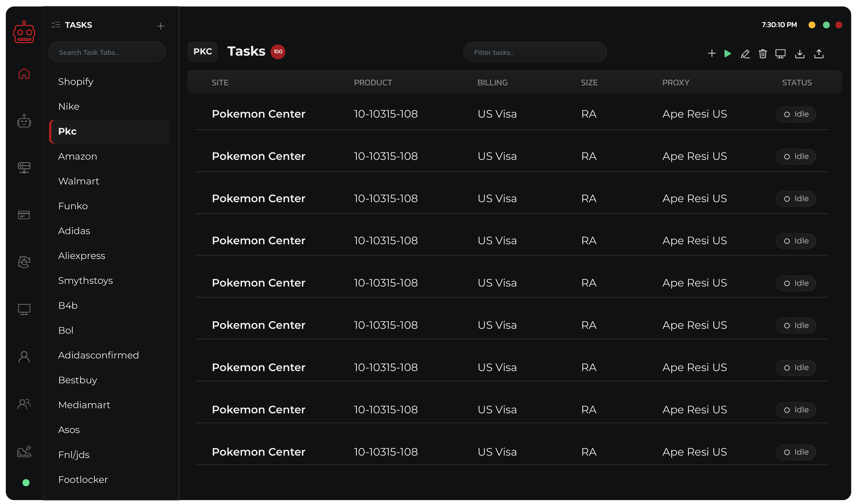Switch to the Footlocker task tab
The height and width of the screenshot is (504, 856).
click(x=83, y=479)
